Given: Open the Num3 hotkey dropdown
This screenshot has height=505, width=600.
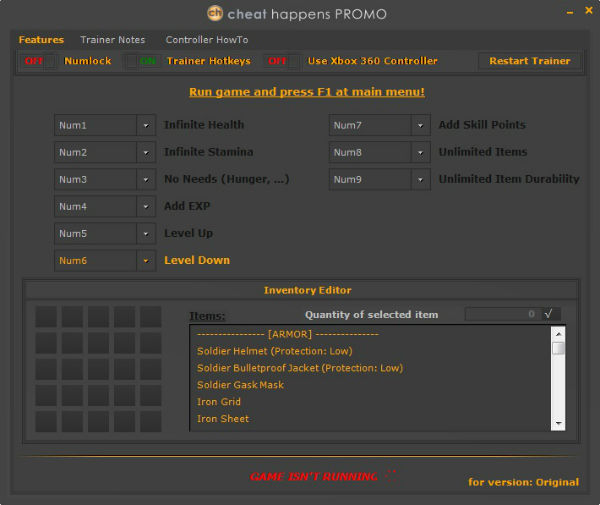Looking at the screenshot, I should tap(146, 179).
